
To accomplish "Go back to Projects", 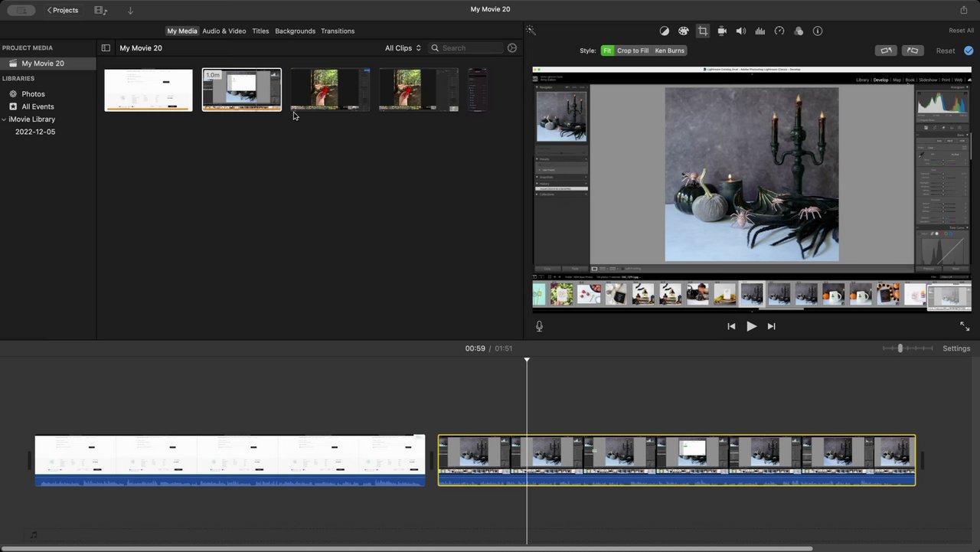I will 63,10.
